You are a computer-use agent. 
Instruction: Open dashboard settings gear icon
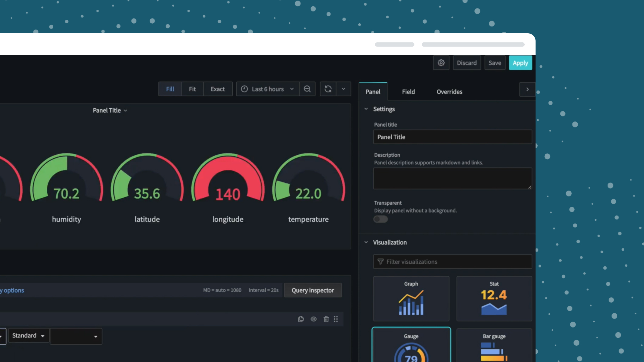[x=441, y=63]
